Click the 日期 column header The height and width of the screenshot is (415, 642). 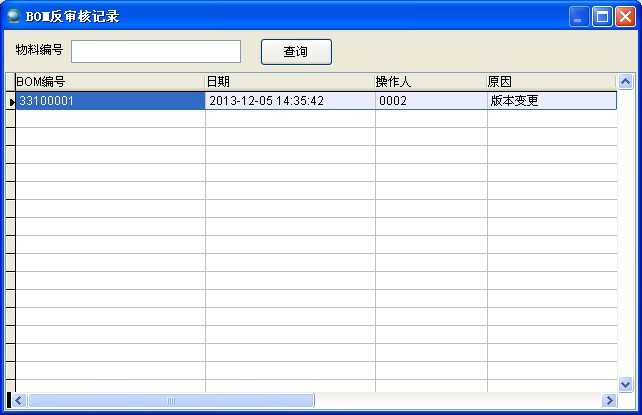(290, 81)
